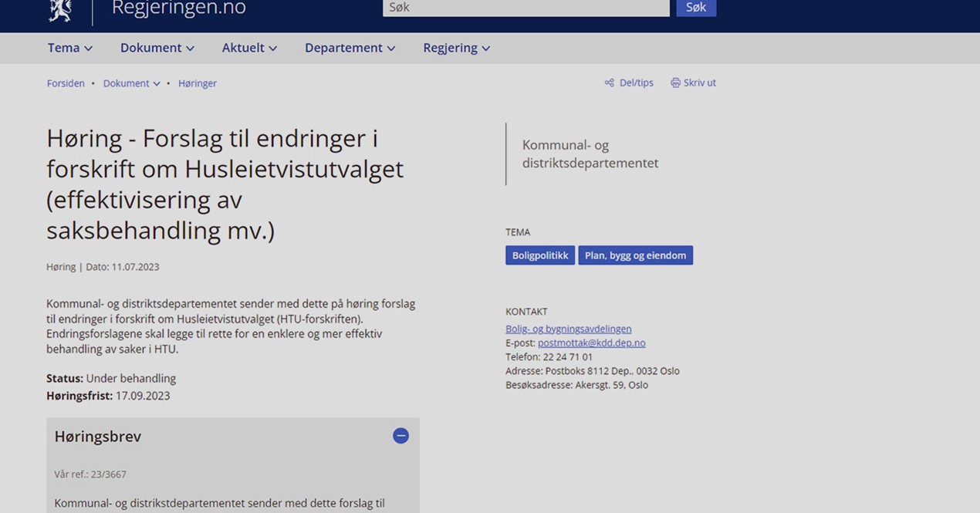Click the chevron beside Regjering
Screen dimensions: 980x513
click(x=486, y=48)
